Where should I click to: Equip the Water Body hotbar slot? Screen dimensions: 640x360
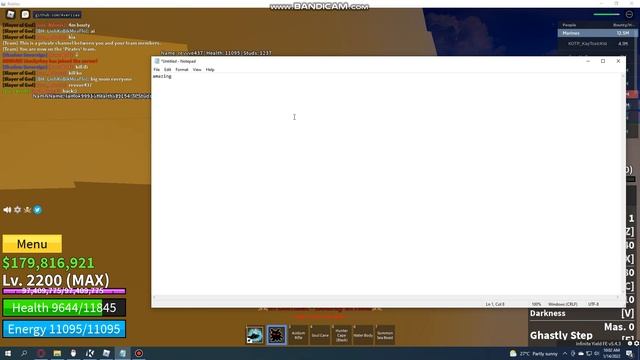point(363,335)
